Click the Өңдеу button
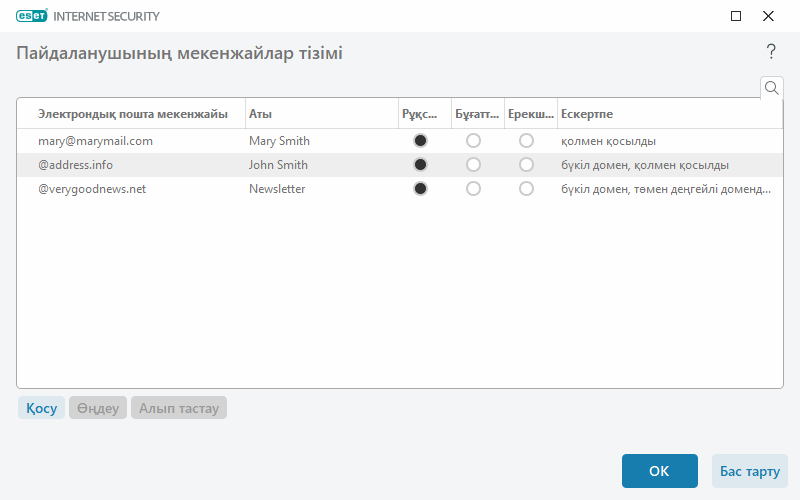This screenshot has height=500, width=800. click(x=98, y=408)
